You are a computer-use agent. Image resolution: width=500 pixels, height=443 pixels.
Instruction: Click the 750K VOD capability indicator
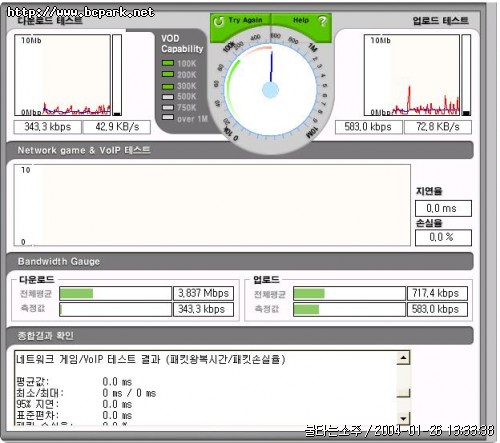[168, 107]
